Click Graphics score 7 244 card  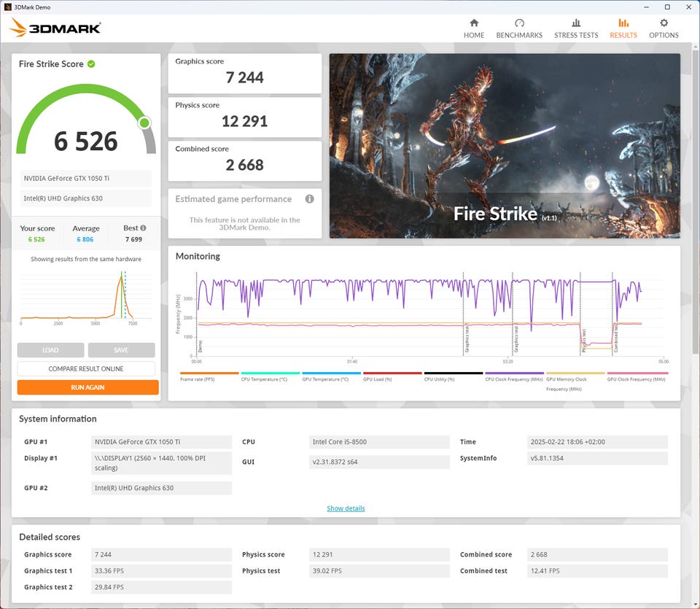click(x=245, y=73)
